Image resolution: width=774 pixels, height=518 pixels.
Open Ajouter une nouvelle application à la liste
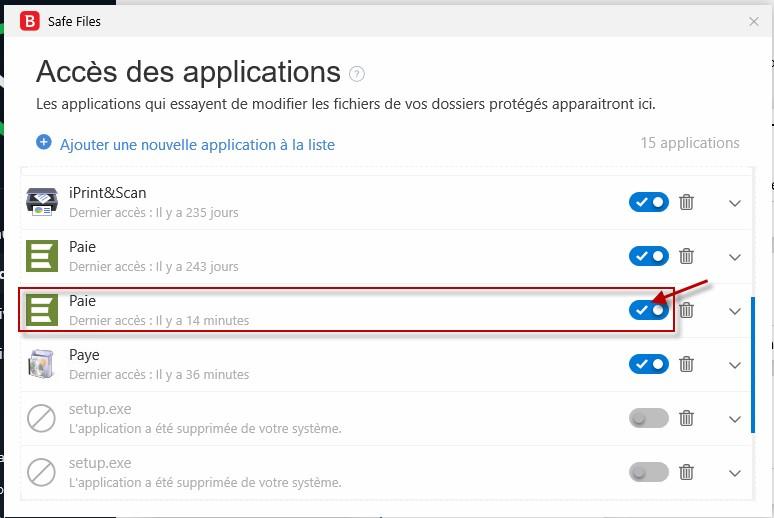click(197, 145)
